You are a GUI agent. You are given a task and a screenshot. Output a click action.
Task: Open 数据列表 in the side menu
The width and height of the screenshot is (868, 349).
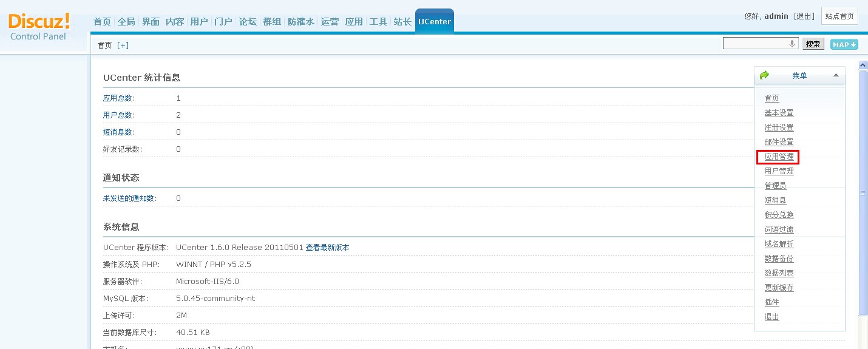[x=779, y=273]
